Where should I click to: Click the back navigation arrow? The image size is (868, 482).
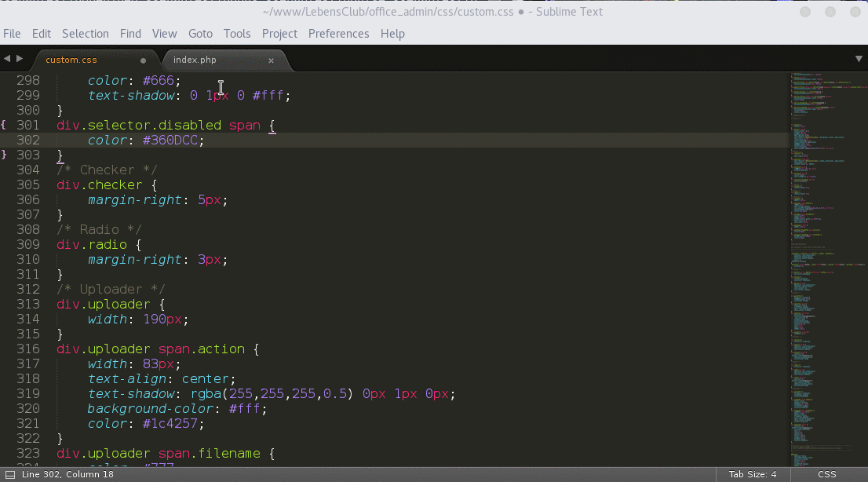coord(6,58)
